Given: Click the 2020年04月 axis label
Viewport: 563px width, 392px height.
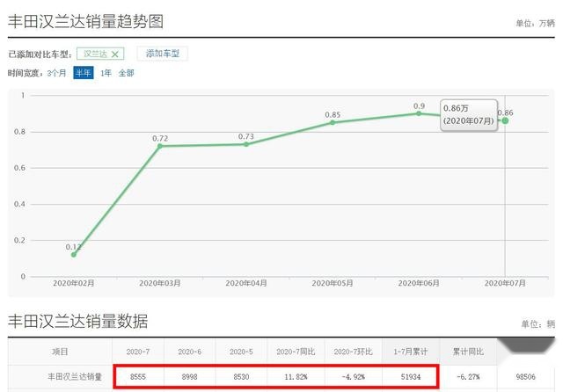Looking at the screenshot, I should click(x=246, y=283).
